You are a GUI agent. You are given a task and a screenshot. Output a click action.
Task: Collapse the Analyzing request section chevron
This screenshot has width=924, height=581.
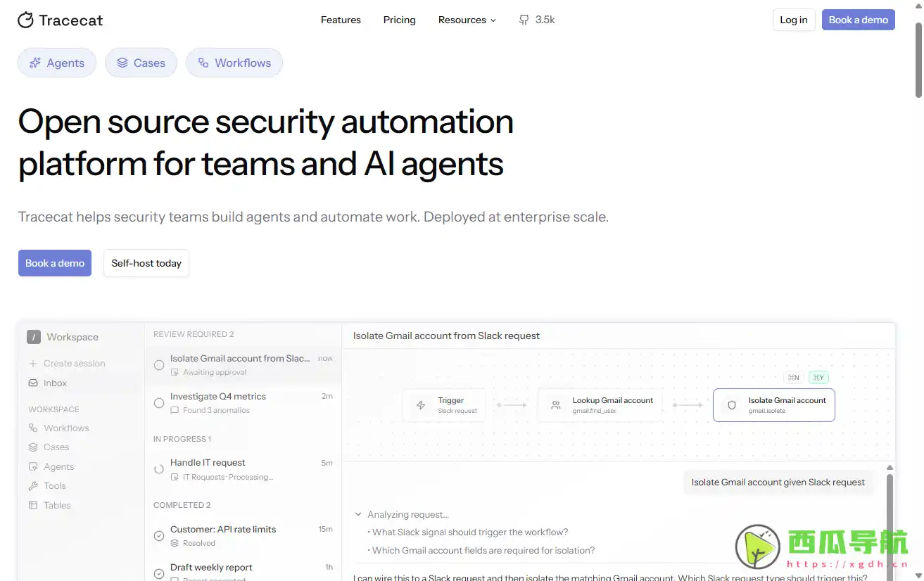(x=358, y=514)
